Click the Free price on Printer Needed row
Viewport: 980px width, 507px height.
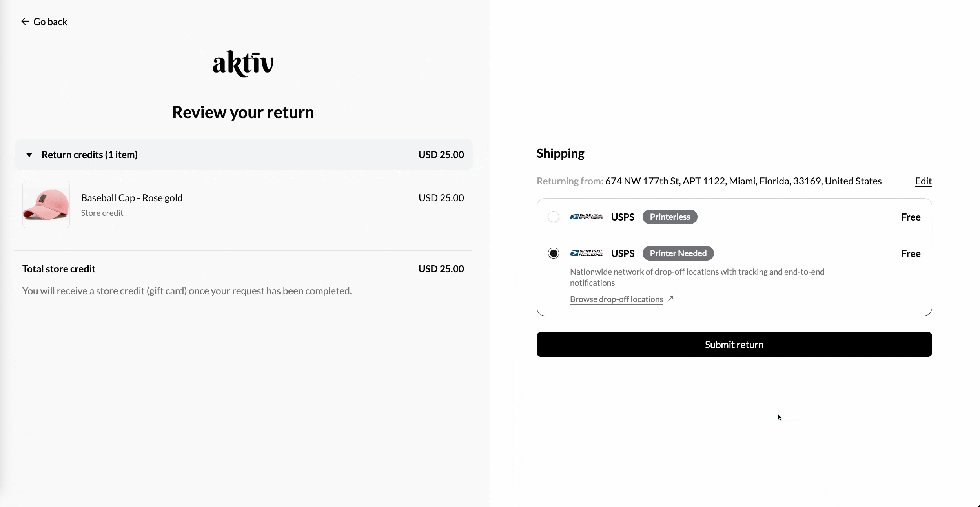[x=911, y=254]
